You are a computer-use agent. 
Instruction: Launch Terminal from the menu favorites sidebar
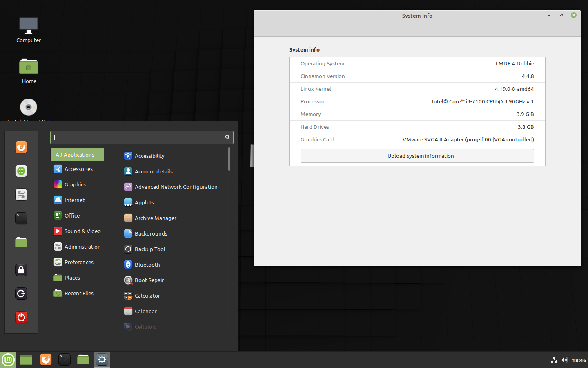tap(21, 218)
